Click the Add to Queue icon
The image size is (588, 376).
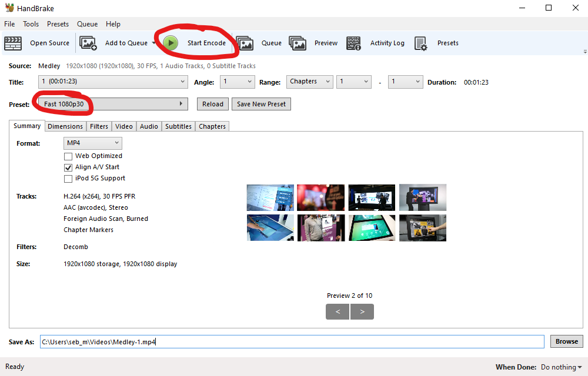[x=88, y=43]
